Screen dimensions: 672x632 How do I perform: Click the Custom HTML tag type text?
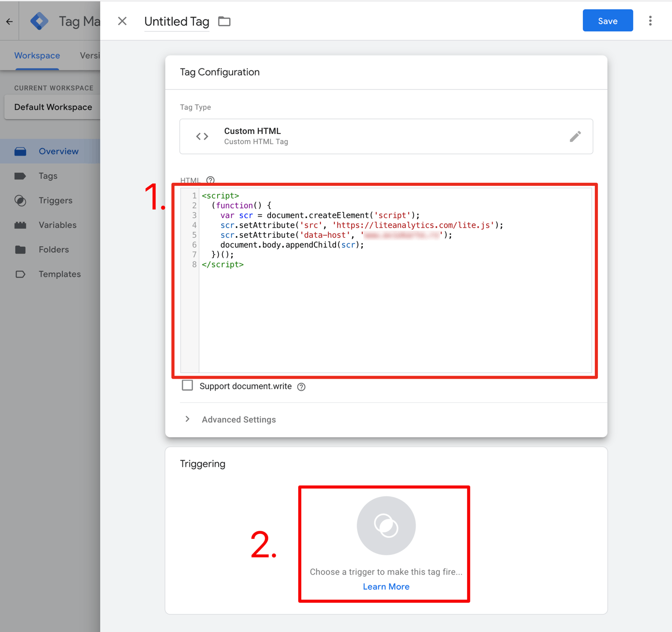(x=252, y=131)
